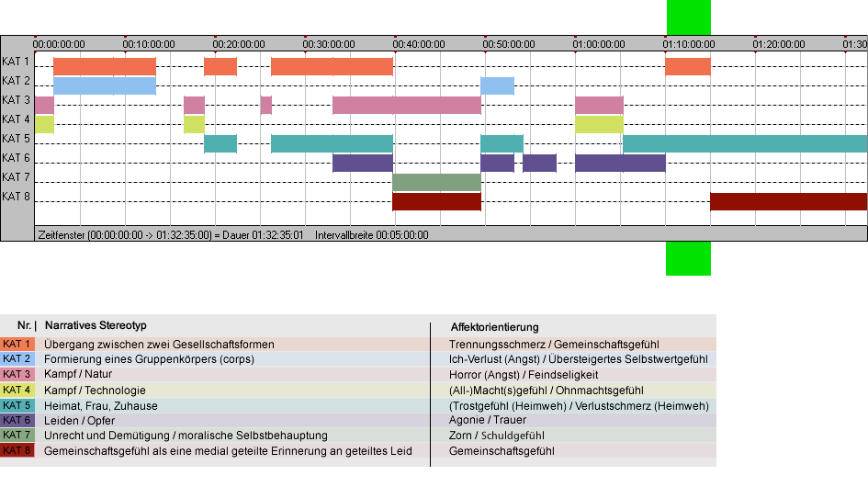Click the 'Leiden / Opfer' legend text
Image resolution: width=868 pixels, height=487 pixels.
click(x=79, y=421)
